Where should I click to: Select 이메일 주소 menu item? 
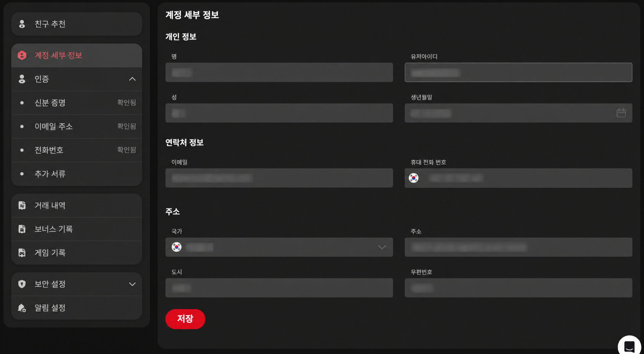pyautogui.click(x=77, y=126)
